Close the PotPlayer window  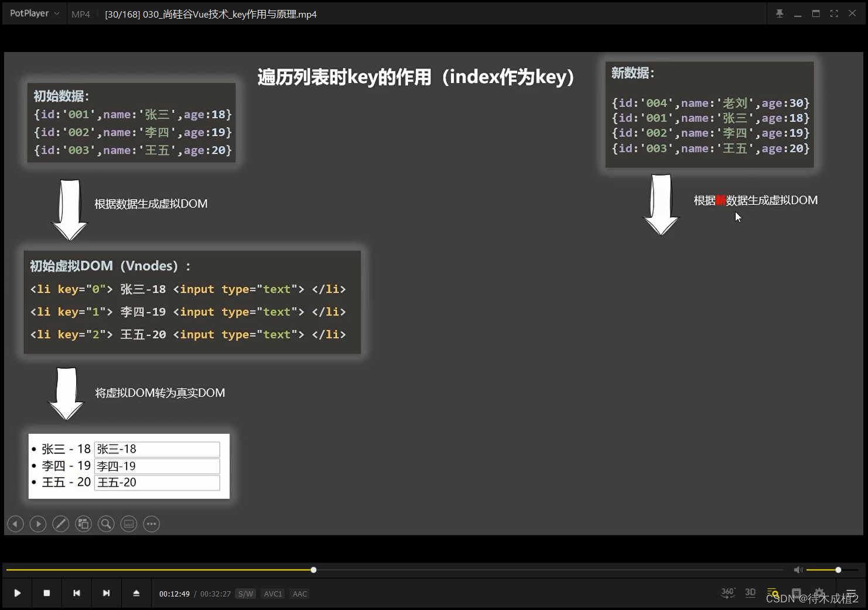pyautogui.click(x=852, y=13)
